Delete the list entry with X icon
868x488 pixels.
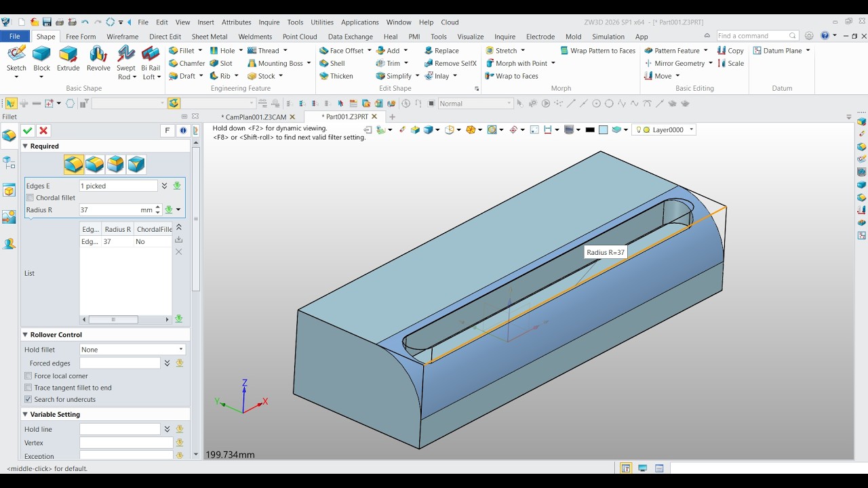(x=179, y=251)
